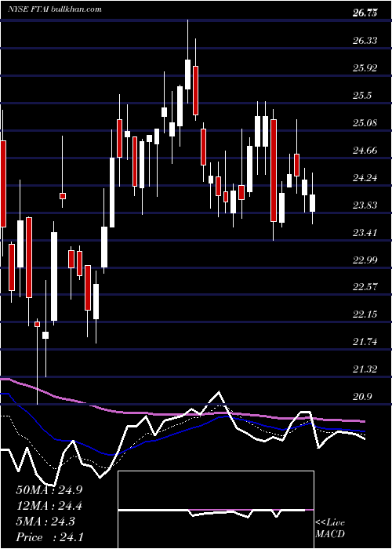Screen dimensions: 392x549
Task: Select the 26.33 price axis label
Action: (x=365, y=41)
